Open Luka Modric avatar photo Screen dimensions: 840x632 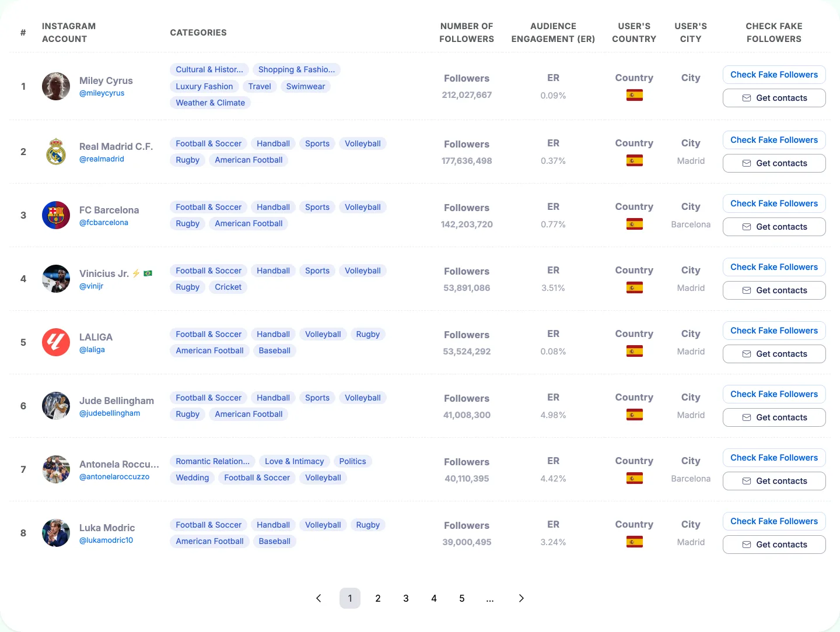click(56, 533)
